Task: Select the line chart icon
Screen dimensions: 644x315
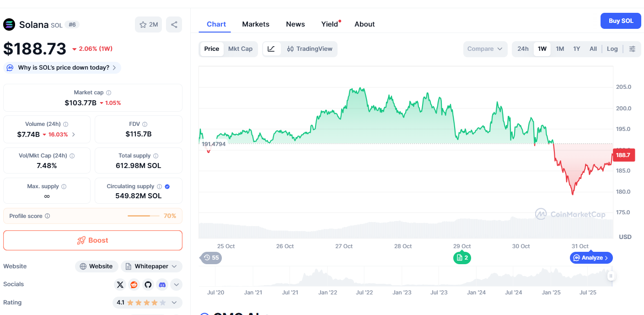Action: 271,49
